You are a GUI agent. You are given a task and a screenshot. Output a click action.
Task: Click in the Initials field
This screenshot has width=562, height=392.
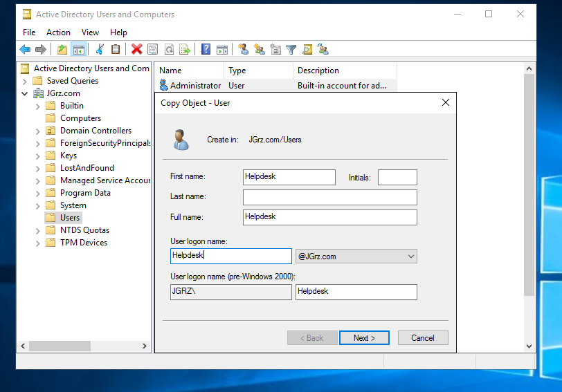(x=397, y=177)
